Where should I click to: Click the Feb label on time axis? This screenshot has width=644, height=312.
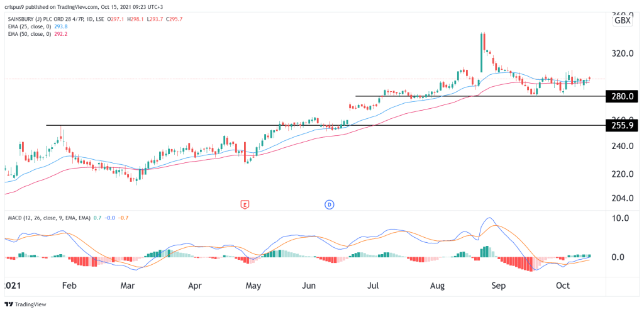(68, 286)
